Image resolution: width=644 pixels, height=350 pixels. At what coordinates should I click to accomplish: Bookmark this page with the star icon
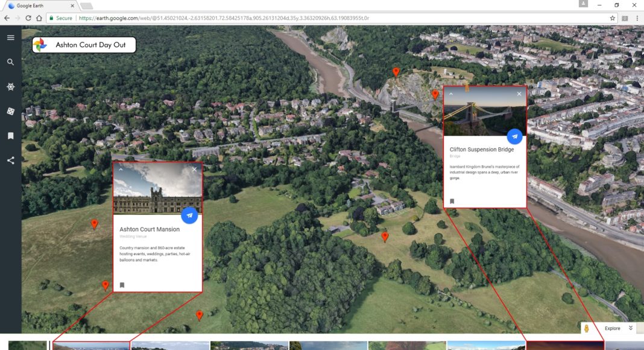(613, 18)
